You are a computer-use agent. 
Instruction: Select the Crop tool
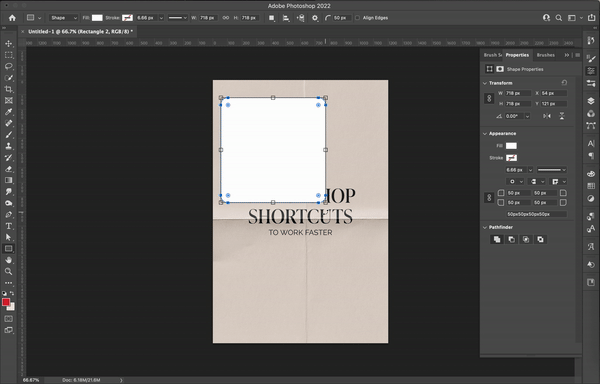[x=8, y=89]
